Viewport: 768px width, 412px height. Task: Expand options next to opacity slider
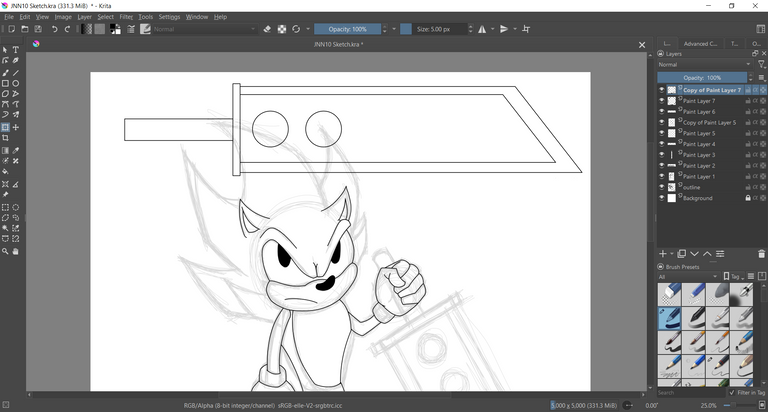(x=394, y=29)
